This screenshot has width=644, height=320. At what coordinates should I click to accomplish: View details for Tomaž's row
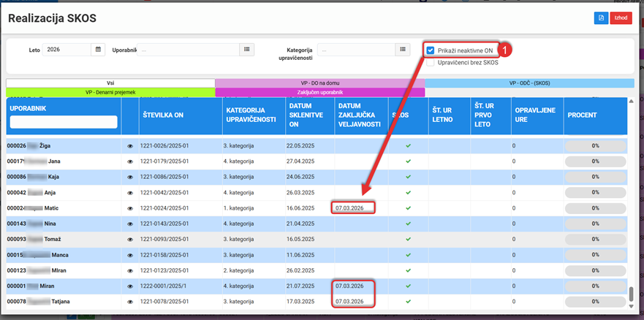point(130,240)
